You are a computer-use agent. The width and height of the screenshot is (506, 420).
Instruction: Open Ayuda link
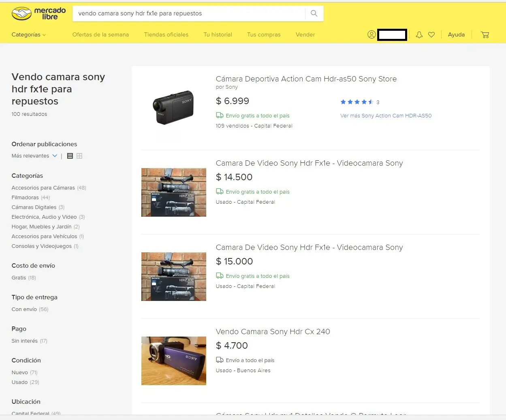coord(456,35)
